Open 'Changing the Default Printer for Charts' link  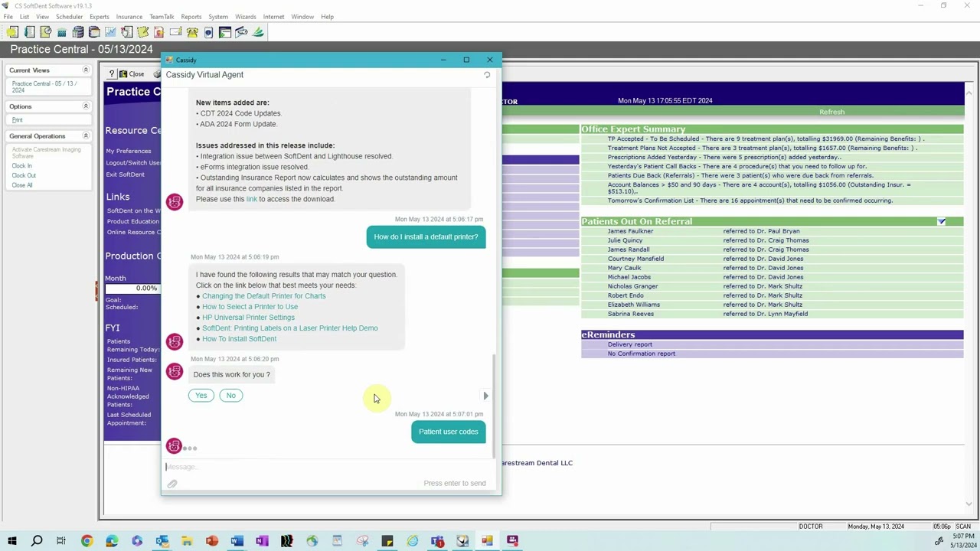264,296
